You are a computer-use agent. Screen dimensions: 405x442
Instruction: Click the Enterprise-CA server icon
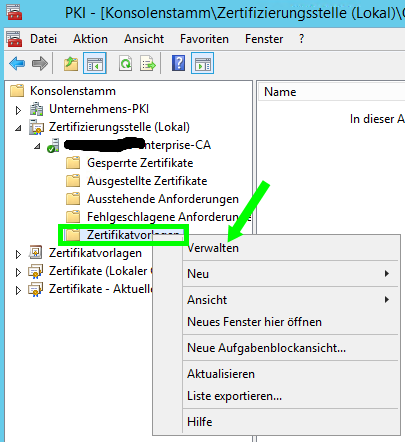[x=53, y=145]
